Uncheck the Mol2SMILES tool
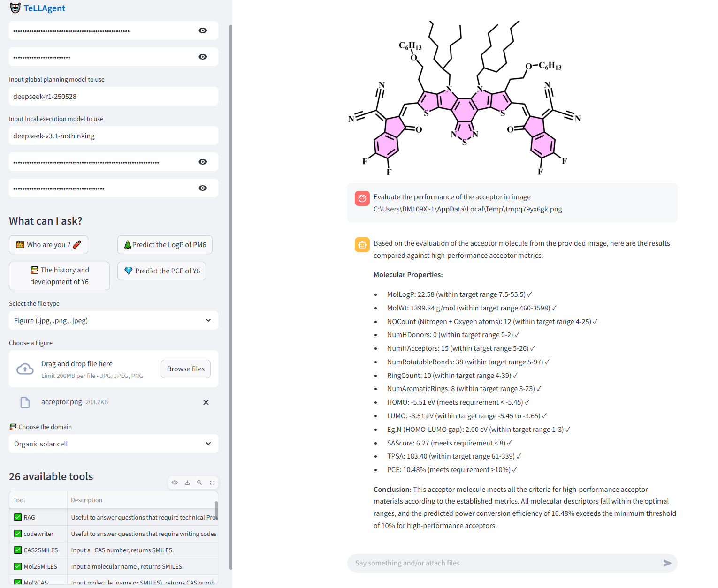The image size is (718, 588). click(x=18, y=566)
